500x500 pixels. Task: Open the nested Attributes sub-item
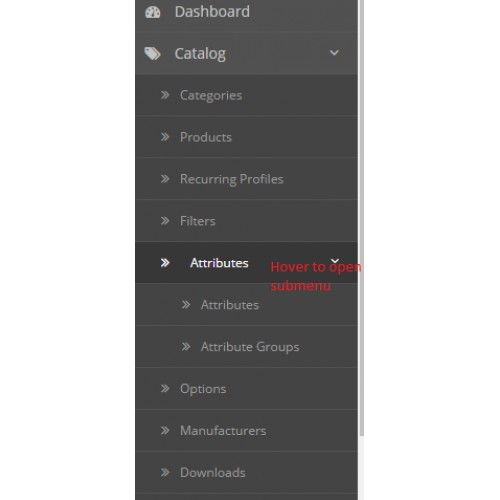pyautogui.click(x=247, y=305)
